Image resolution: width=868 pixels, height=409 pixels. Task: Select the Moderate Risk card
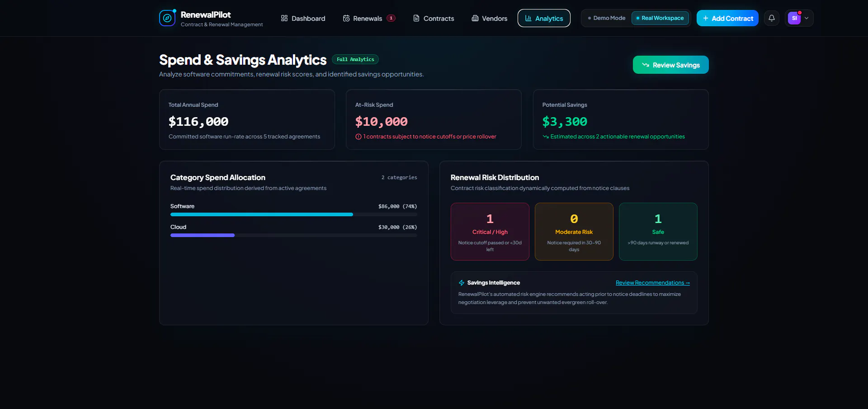click(x=574, y=232)
